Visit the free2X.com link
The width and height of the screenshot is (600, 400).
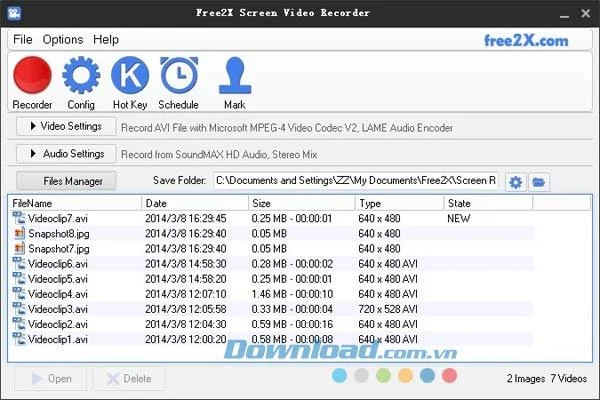point(526,41)
